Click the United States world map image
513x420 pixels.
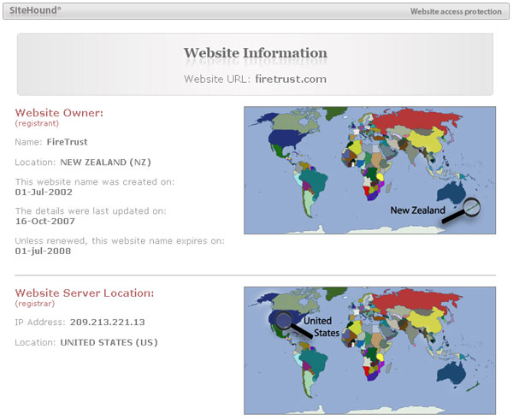point(369,351)
